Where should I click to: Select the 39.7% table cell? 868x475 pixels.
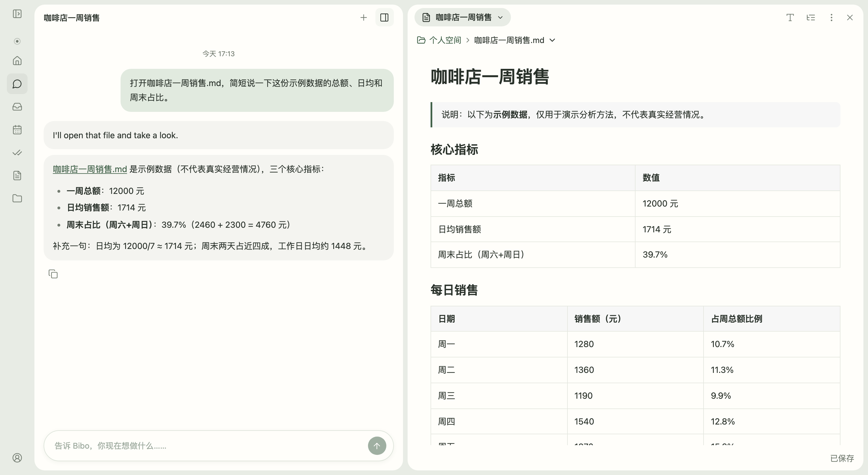[737, 254]
